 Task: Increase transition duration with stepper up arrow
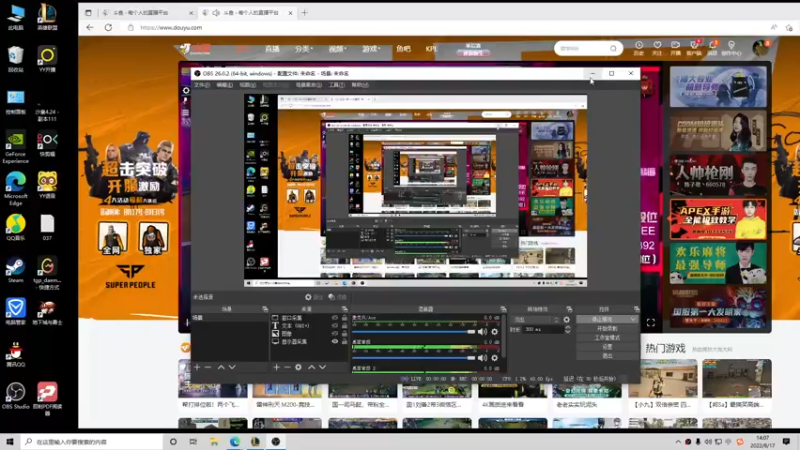click(567, 328)
